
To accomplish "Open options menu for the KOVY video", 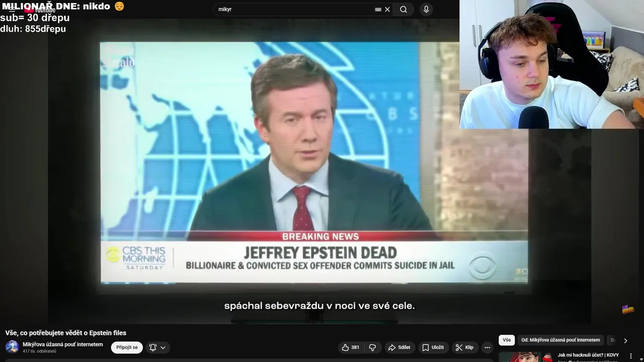I will (631, 356).
